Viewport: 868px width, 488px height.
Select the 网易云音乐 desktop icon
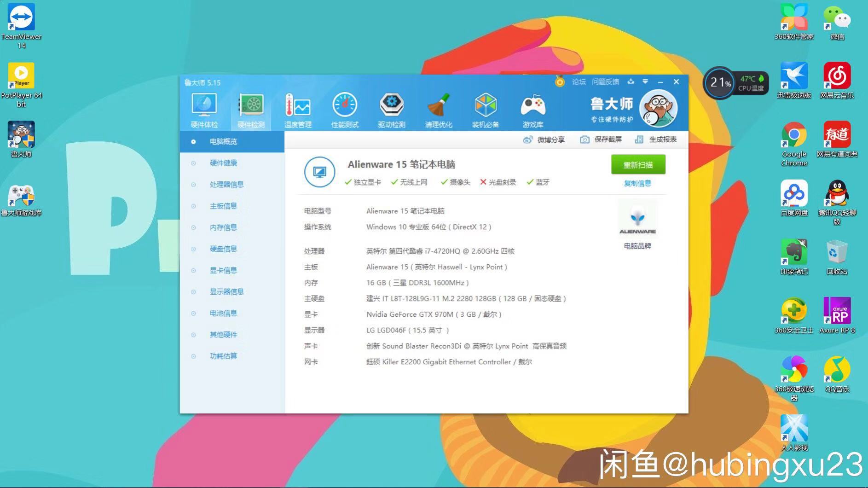837,81
